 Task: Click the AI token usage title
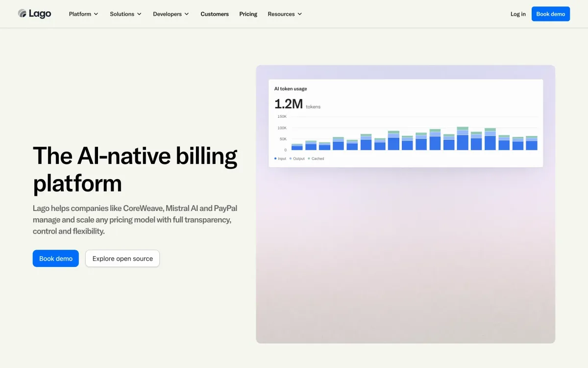coord(291,89)
